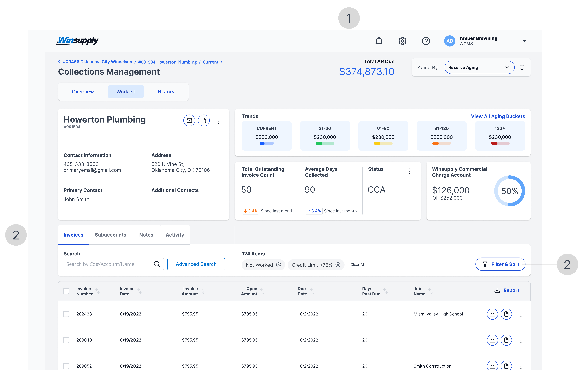588x379 pixels.
Task: Click the Search by Co#/Account/Name field
Action: pos(108,264)
